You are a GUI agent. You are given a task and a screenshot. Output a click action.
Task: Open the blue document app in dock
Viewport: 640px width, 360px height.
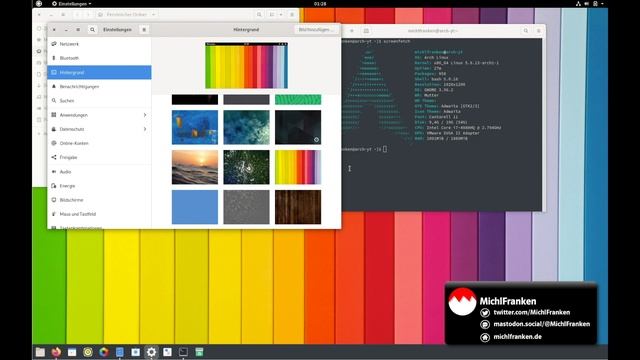pyautogui.click(x=120, y=352)
